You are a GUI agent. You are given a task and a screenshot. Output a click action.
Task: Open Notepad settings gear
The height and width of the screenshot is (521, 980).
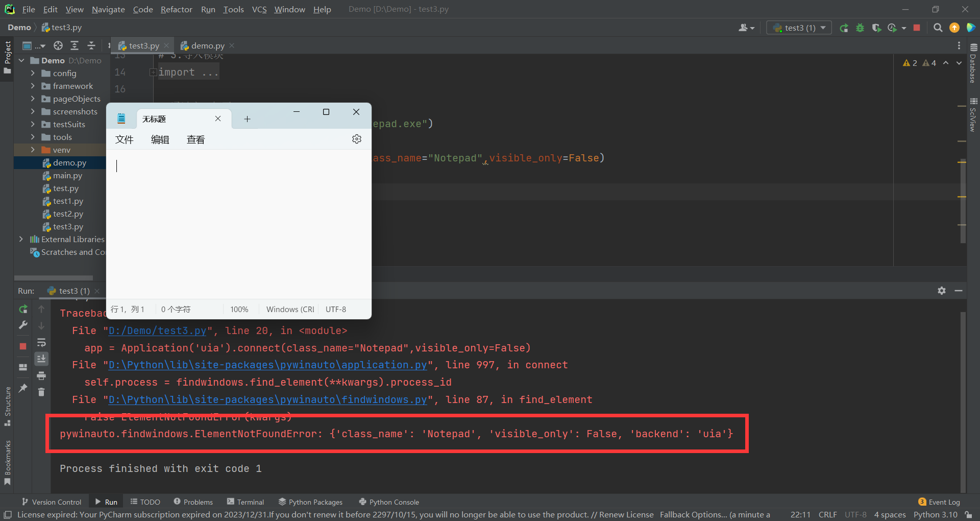click(357, 139)
